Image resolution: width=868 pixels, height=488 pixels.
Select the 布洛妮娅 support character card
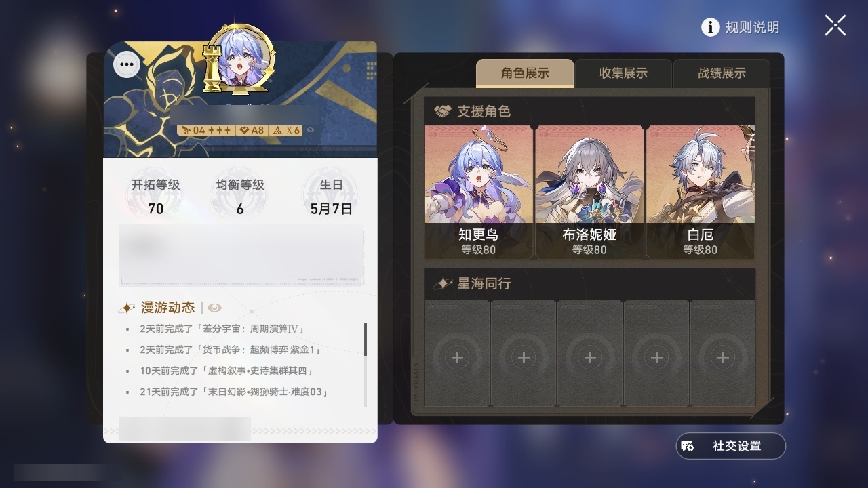(589, 192)
